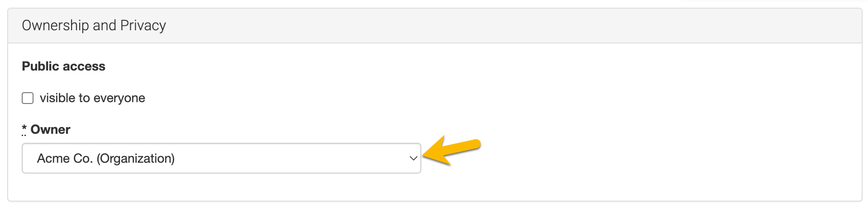Click the gray header bar right of title
Screen dimensions: 868x207
pos(543,26)
